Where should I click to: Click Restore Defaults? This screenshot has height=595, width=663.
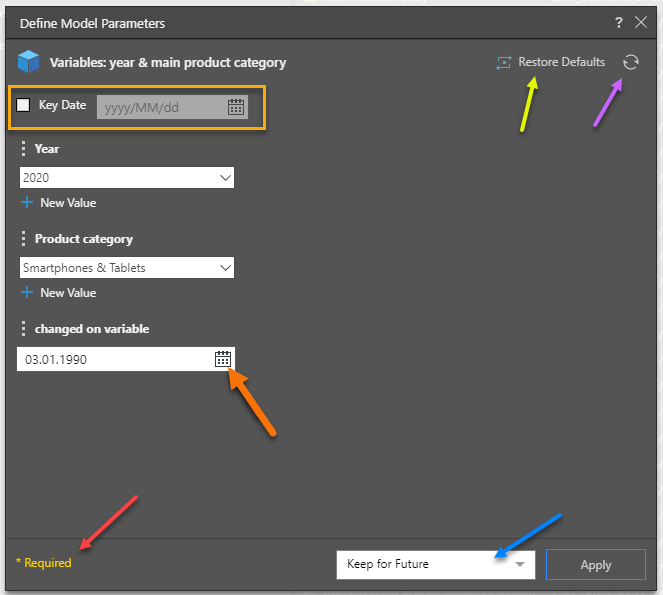pyautogui.click(x=560, y=62)
